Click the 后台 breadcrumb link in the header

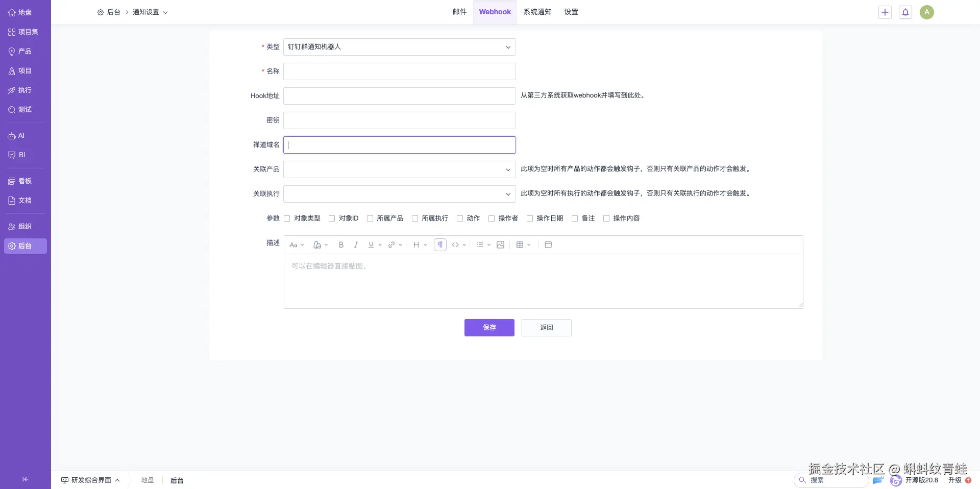pyautogui.click(x=109, y=12)
